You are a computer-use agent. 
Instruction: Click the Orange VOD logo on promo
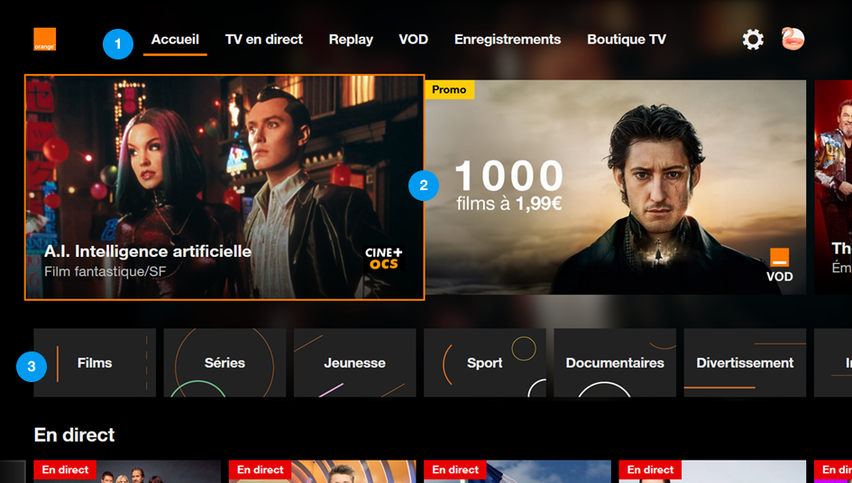(780, 265)
